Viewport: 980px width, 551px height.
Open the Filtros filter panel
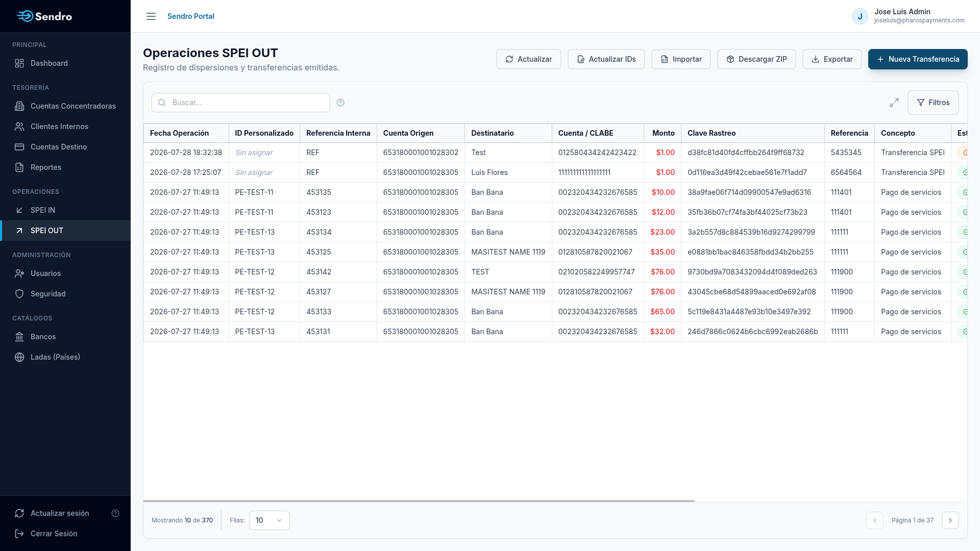coord(933,103)
